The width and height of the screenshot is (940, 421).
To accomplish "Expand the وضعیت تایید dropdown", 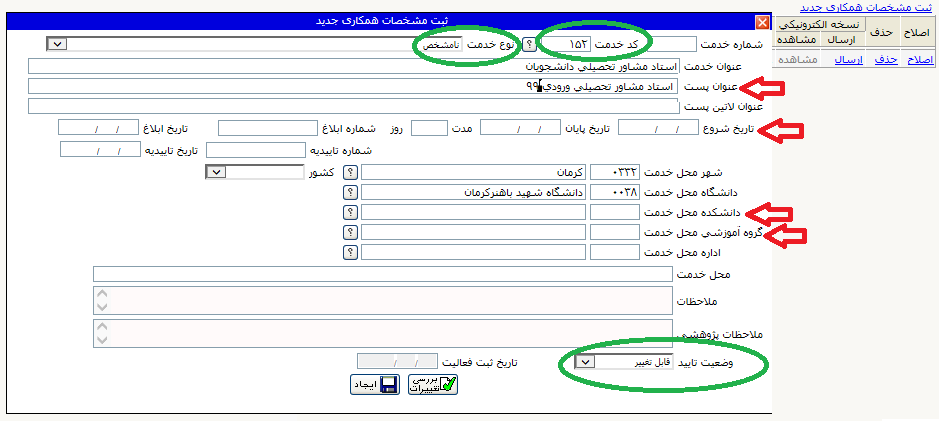I will coord(586,361).
